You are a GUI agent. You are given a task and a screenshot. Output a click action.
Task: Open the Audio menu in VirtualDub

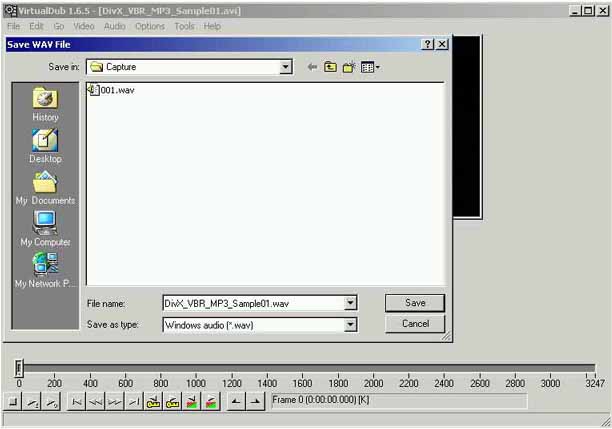(114, 26)
